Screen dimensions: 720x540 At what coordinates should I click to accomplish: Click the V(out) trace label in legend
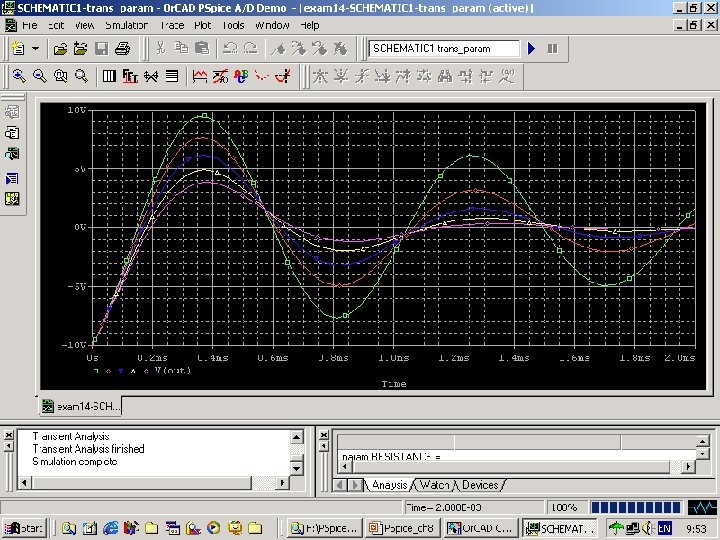[172, 370]
